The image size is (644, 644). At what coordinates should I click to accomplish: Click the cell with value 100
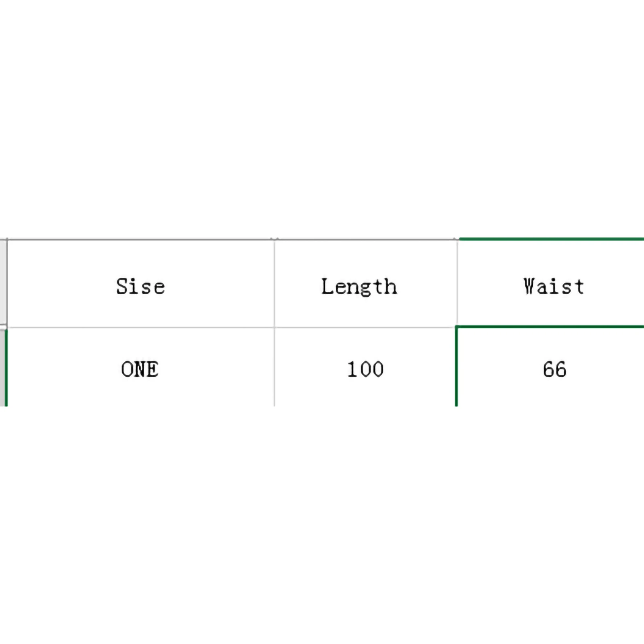coord(365,369)
